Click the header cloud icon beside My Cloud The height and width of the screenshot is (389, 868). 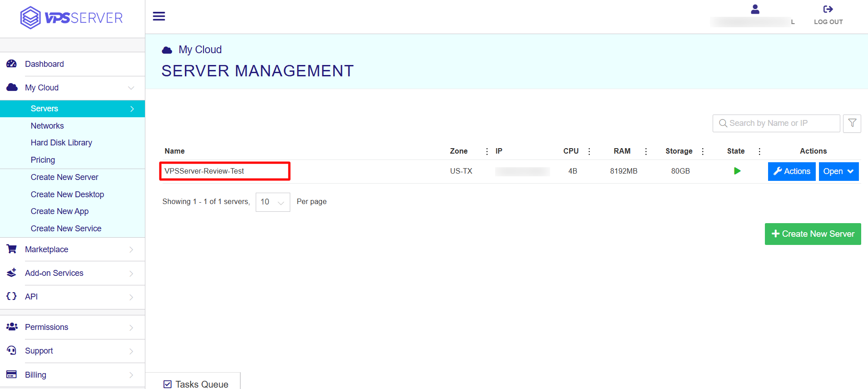pyautogui.click(x=167, y=50)
